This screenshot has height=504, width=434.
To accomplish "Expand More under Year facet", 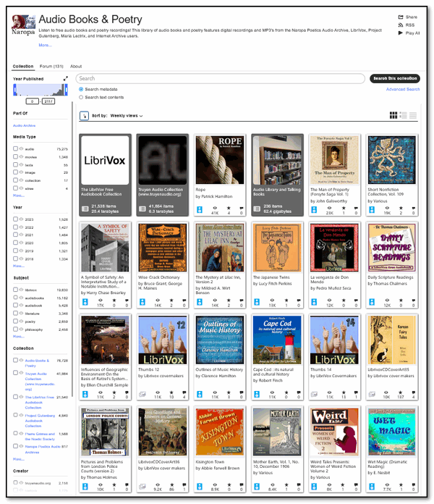I will point(18,266).
